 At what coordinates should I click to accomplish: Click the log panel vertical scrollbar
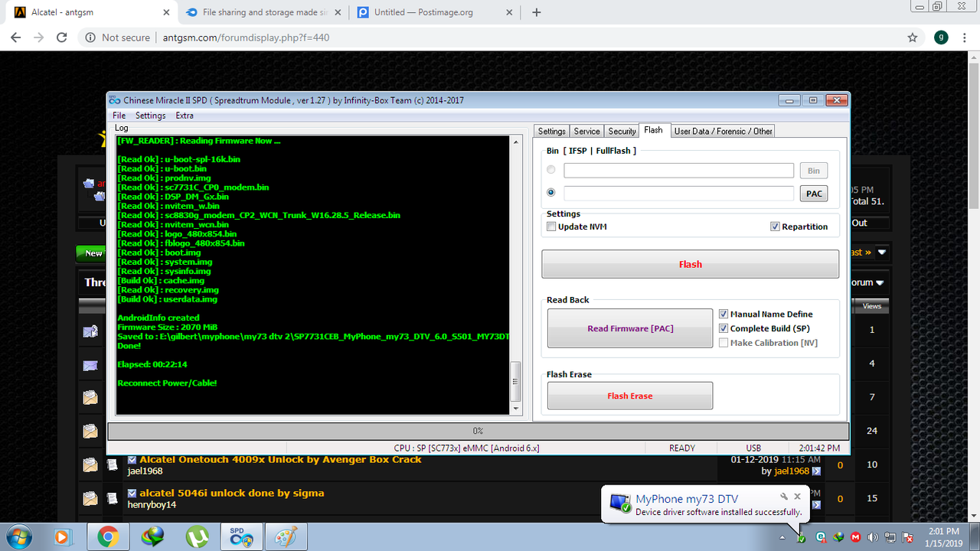(516, 275)
